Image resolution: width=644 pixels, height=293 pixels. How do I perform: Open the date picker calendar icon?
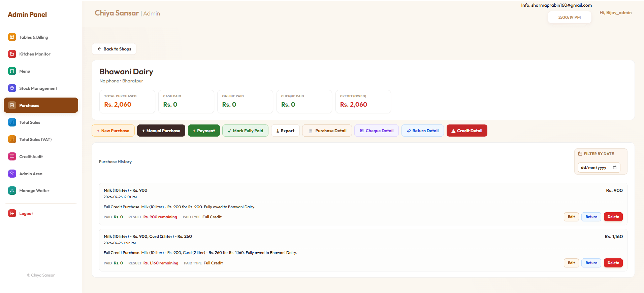[615, 168]
